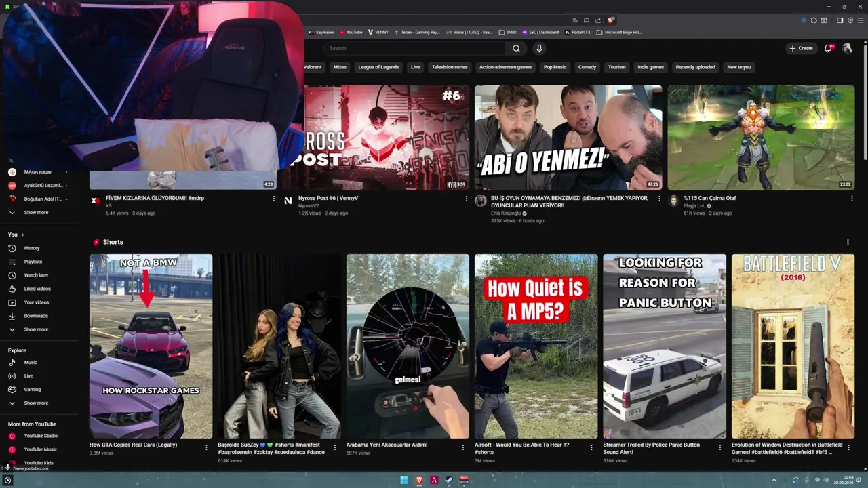Open the "ABİ O YENMEZ!" video thumbnail

coord(568,138)
